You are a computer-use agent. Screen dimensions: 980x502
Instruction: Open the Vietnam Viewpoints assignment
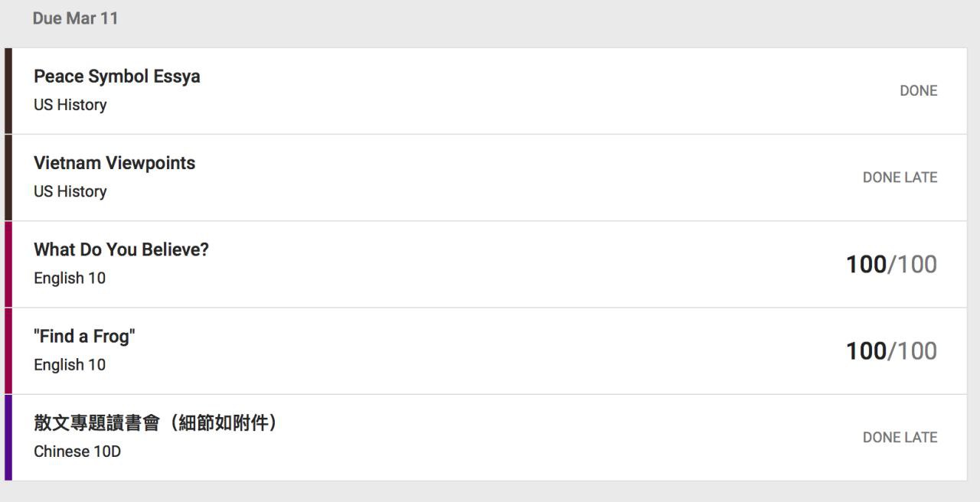coord(114,163)
